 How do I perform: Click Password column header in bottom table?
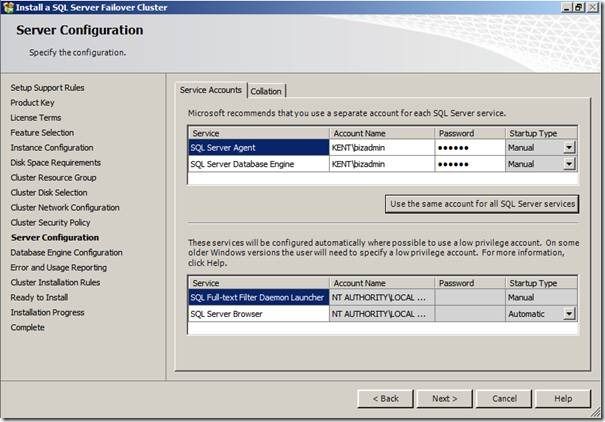click(x=470, y=283)
